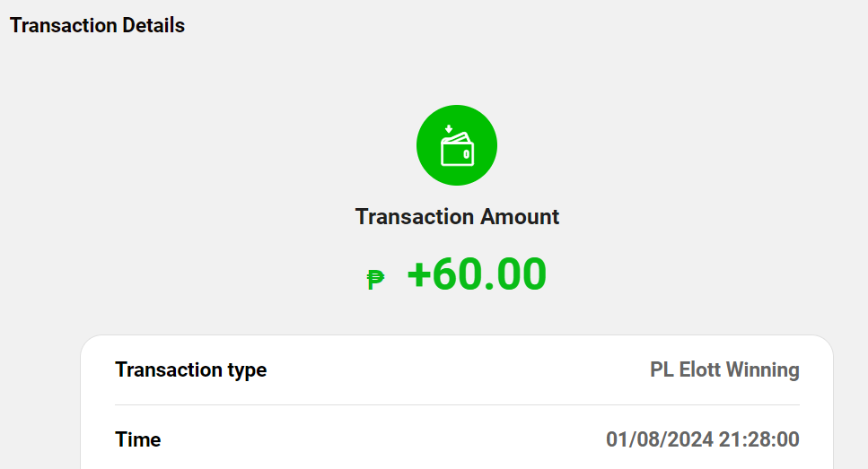Viewport: 868px width, 469px height.
Task: Click the word Elott in the type value
Action: click(698, 369)
